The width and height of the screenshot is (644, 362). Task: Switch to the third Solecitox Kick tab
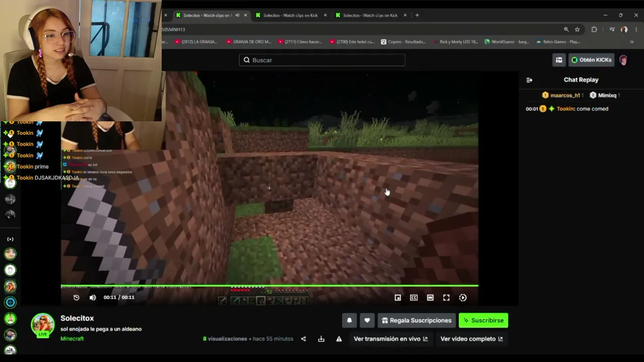click(370, 15)
